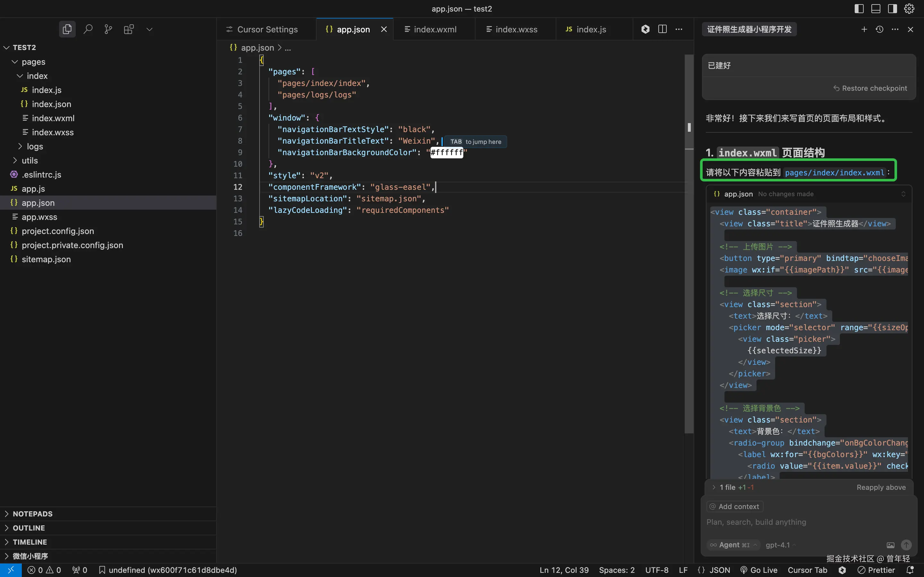The width and height of the screenshot is (924, 577).
Task: Switch to the Cursor Settings tab
Action: [x=267, y=29]
